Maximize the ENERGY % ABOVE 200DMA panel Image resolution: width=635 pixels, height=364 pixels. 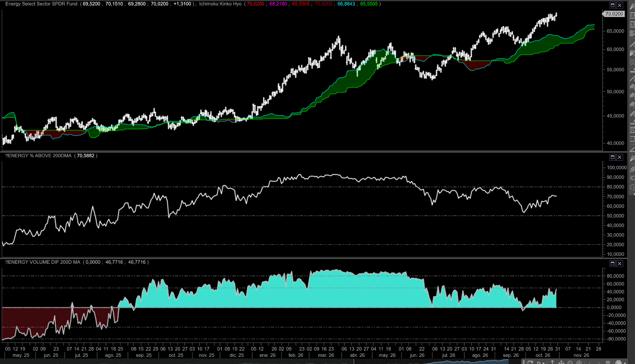[612, 157]
